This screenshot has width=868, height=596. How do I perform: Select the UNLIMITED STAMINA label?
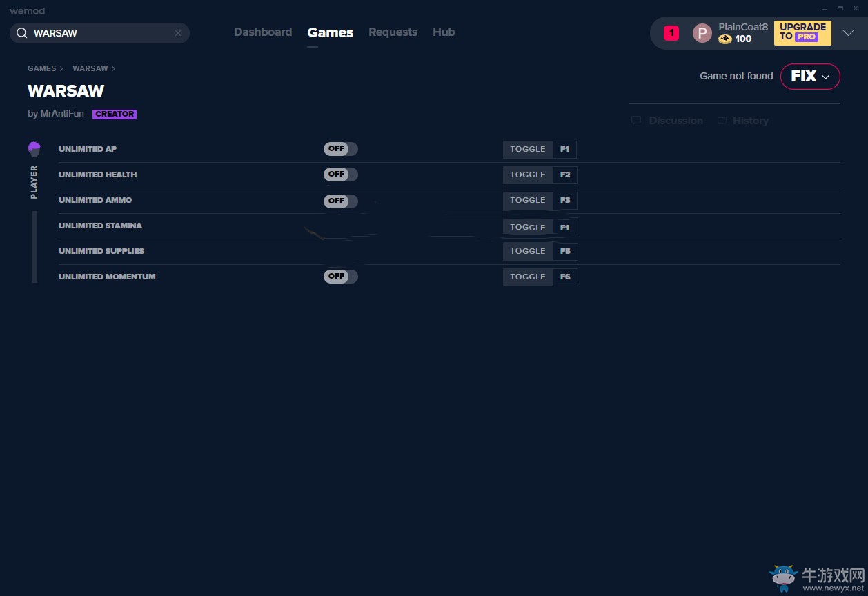pos(100,226)
